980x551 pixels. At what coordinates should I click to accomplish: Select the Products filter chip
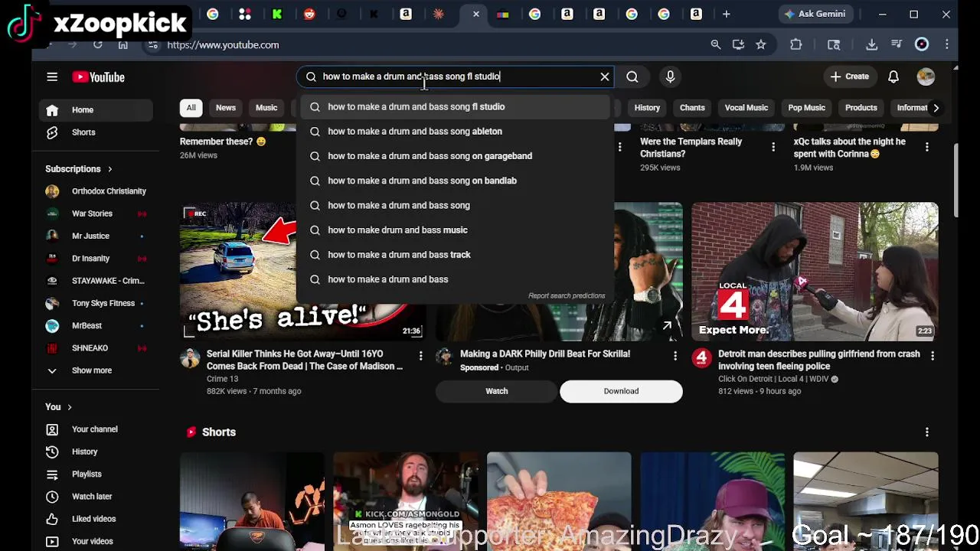tap(861, 108)
